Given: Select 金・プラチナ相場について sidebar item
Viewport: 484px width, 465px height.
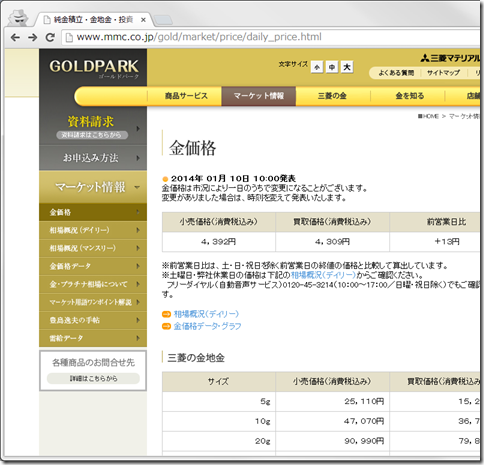Looking at the screenshot, I should coord(93,284).
